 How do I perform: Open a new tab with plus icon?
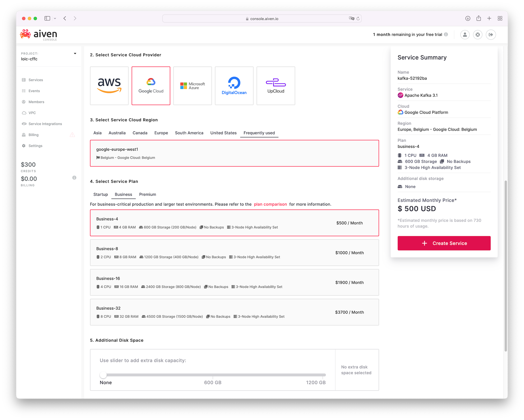489,18
